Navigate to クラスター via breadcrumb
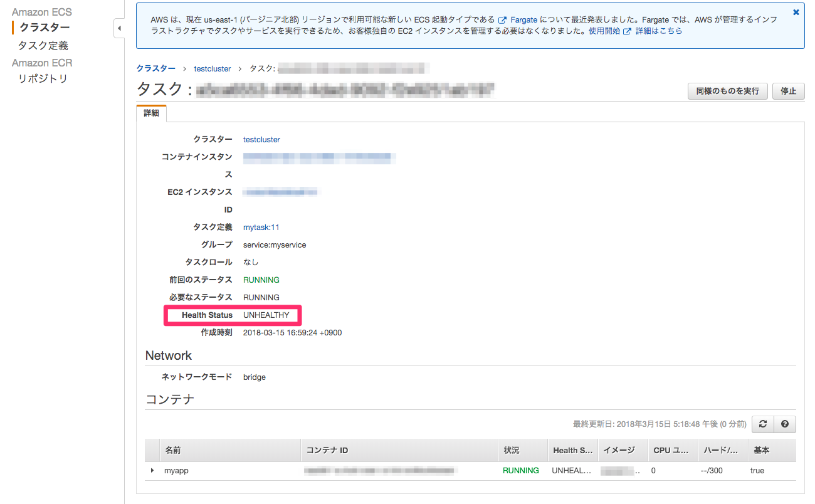815x504 pixels. tap(155, 68)
